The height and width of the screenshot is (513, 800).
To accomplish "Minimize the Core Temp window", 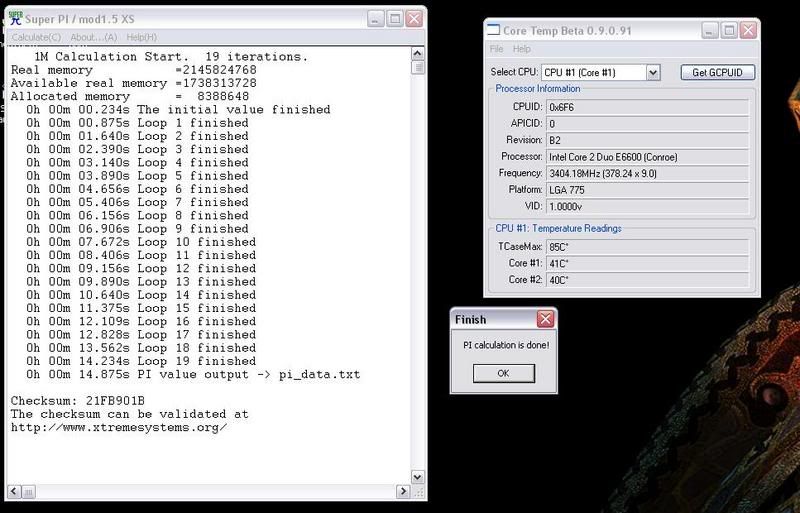I will pyautogui.click(x=708, y=31).
